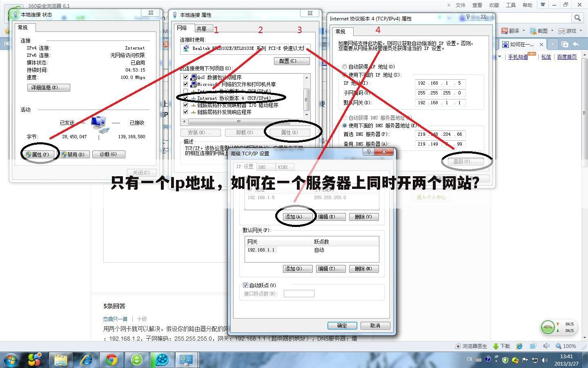Click the 浏览器医生 icon in browser status bar
This screenshot has width=588, height=368.
pyautogui.click(x=458, y=346)
